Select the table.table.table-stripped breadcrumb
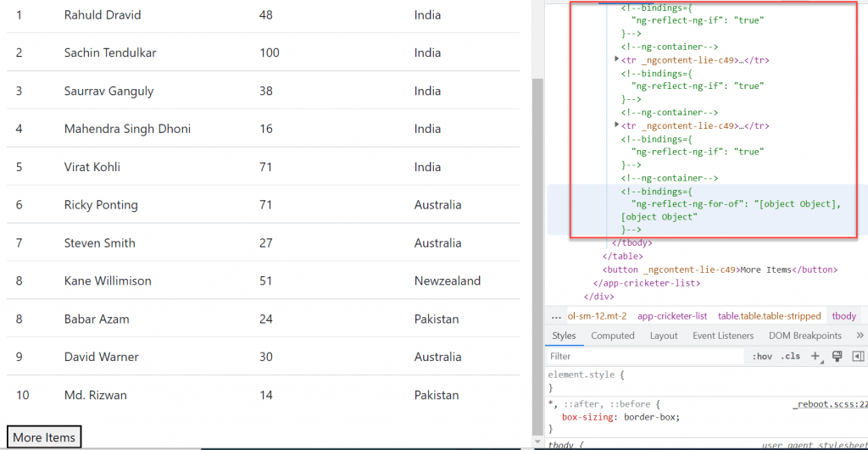Viewport: 868px width, 450px height. 769,316
